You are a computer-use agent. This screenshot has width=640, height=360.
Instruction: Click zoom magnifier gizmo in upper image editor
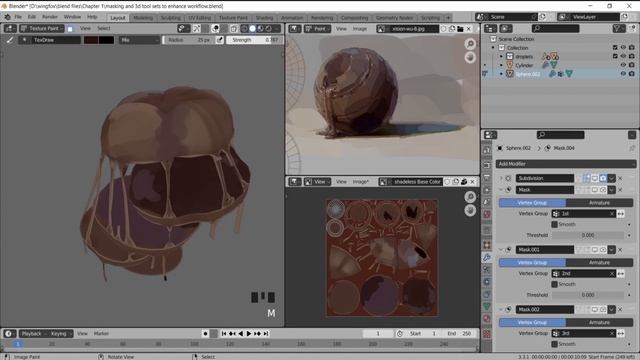(470, 44)
